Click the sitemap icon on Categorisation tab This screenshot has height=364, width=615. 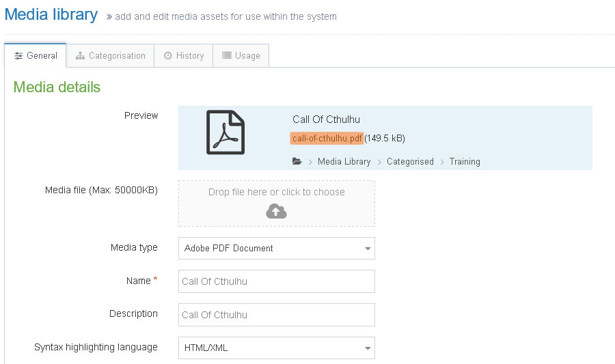80,56
